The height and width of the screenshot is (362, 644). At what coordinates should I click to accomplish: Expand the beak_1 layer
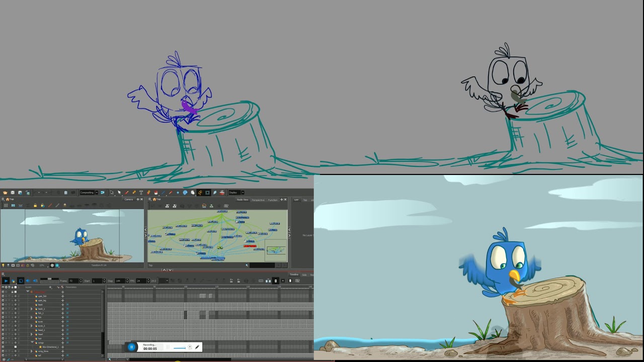[31, 309]
